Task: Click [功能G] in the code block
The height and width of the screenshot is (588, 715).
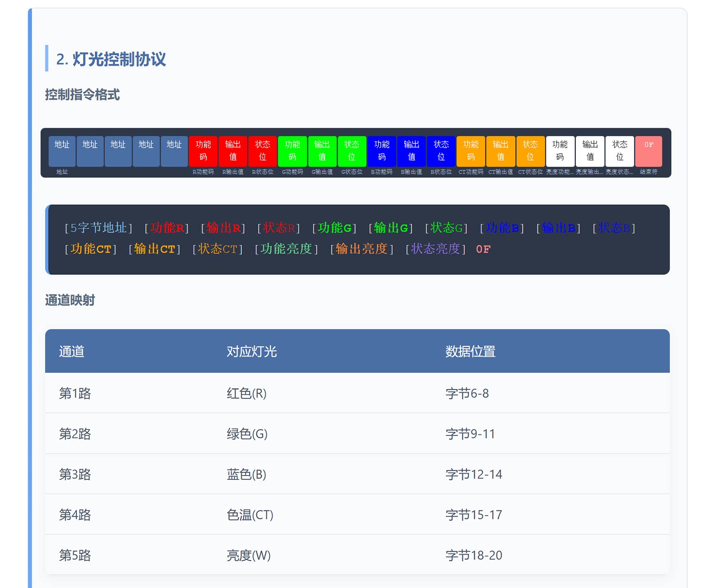Action: click(x=335, y=228)
